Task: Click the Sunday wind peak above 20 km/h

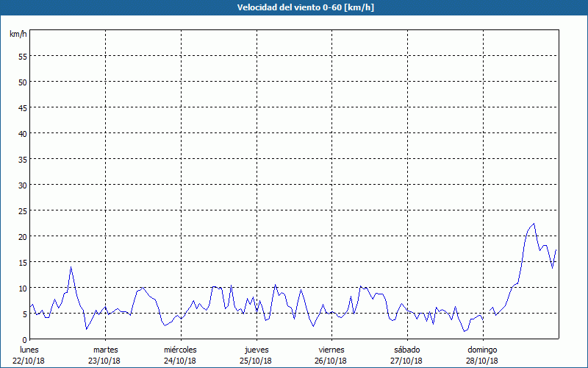Action: 534,224
